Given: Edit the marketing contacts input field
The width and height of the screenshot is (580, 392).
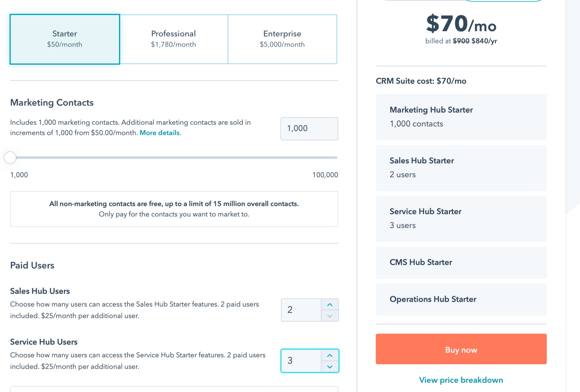Looking at the screenshot, I should tap(309, 128).
